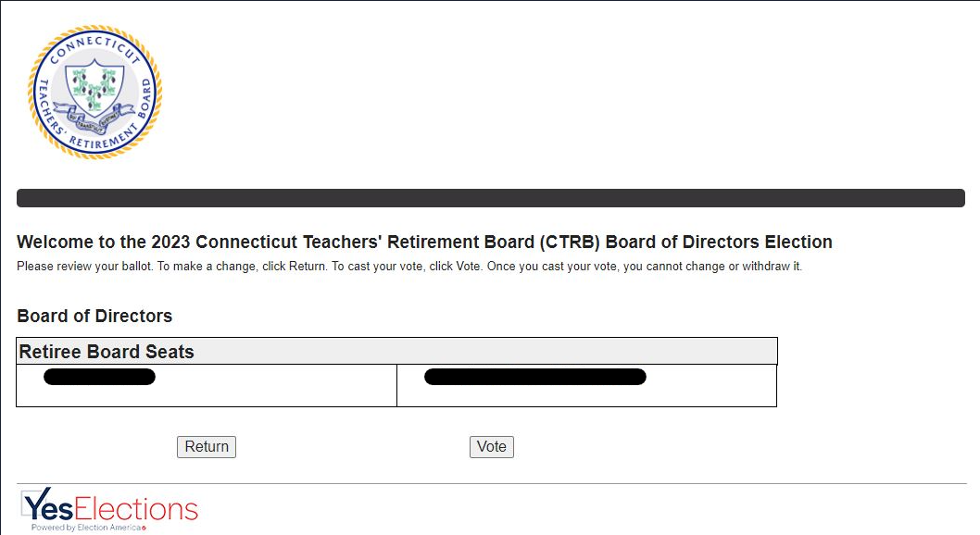The image size is (980, 535).
Task: Click the red Elections word in footer logo
Action: point(136,509)
